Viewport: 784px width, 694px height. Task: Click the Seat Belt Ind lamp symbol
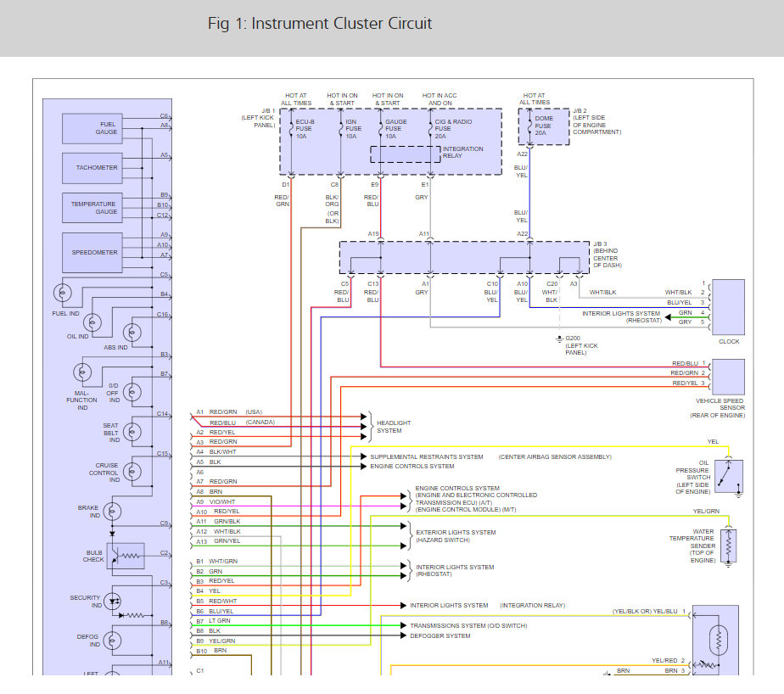point(111,430)
